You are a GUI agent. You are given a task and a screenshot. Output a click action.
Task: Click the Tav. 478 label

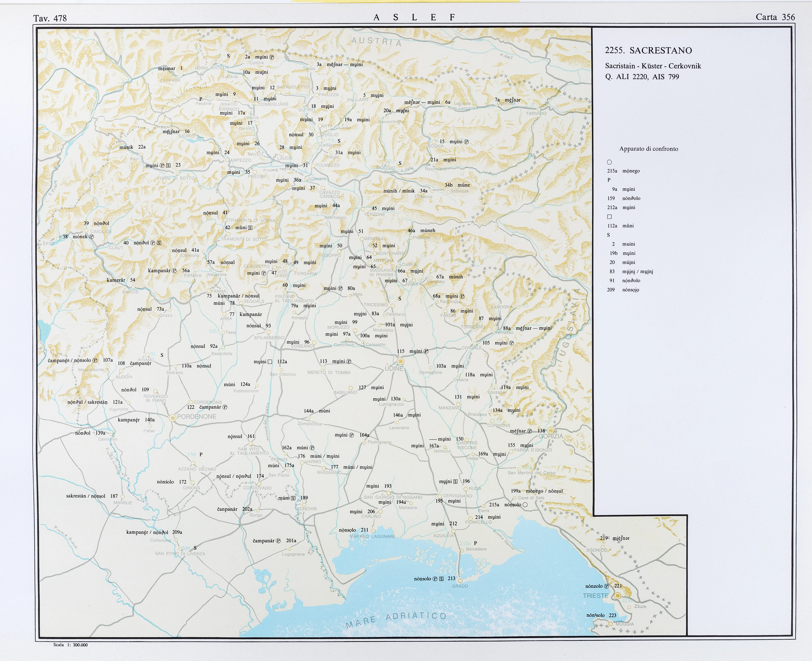pyautogui.click(x=50, y=18)
